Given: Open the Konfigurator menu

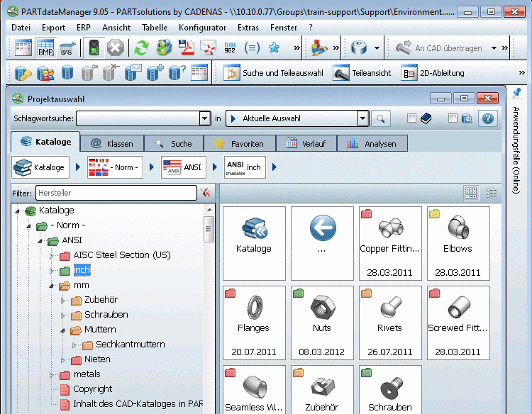Looking at the screenshot, I should [203, 28].
